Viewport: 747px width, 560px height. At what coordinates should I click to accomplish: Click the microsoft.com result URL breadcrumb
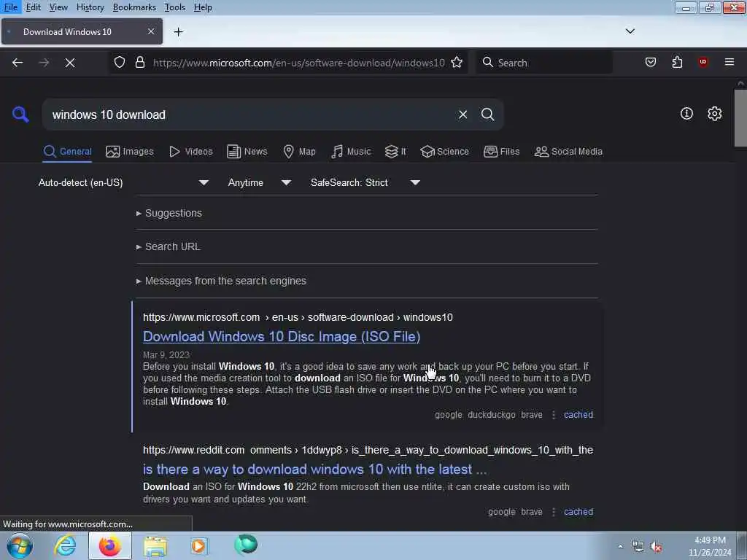(298, 317)
